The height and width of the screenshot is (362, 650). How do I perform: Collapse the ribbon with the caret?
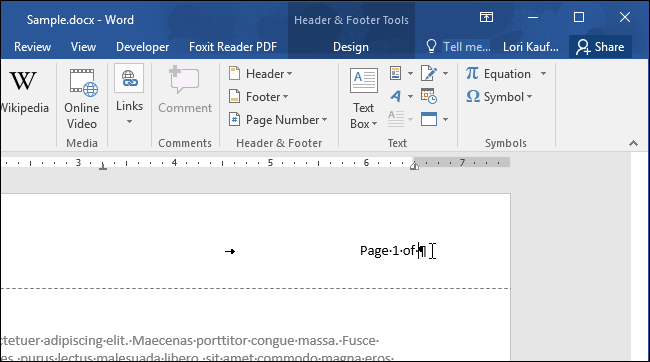click(x=633, y=143)
